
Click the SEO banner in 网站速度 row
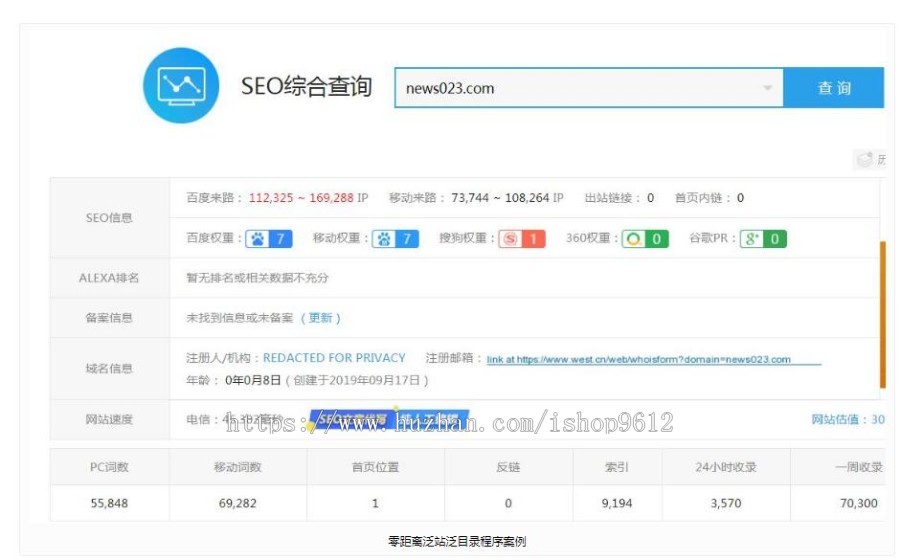point(389,419)
